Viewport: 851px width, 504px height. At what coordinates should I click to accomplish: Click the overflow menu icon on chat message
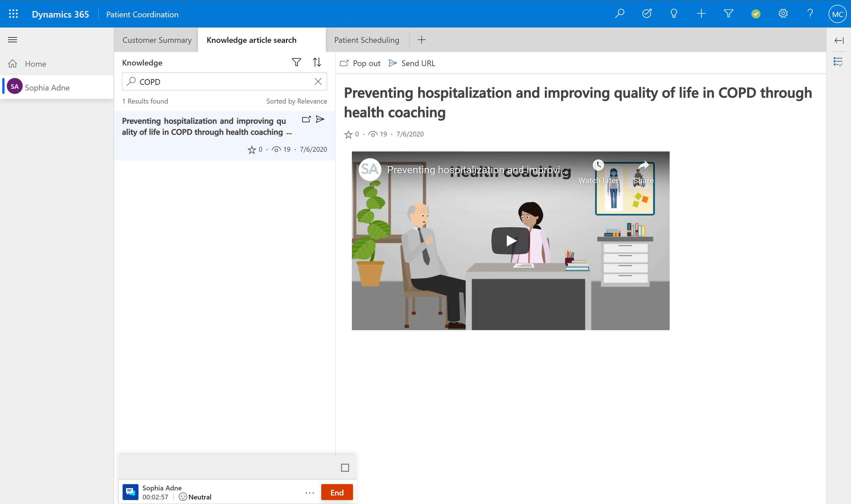click(310, 492)
